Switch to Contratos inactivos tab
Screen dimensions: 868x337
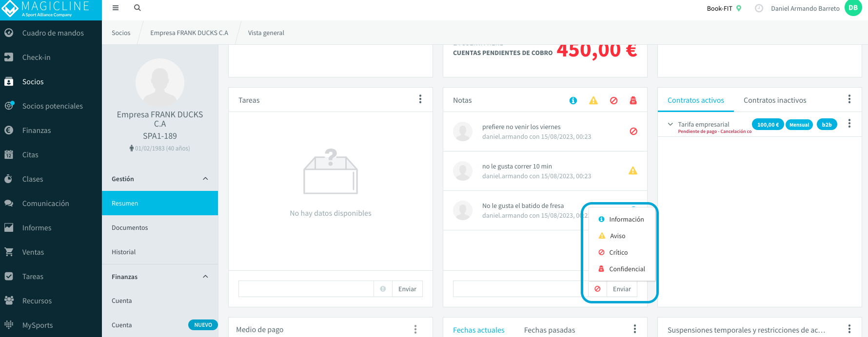tap(775, 100)
